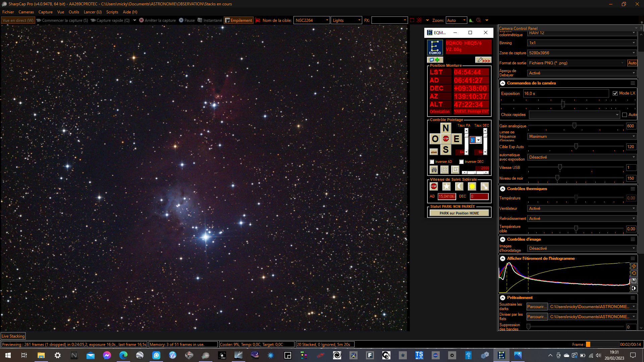This screenshot has width=644, height=362.
Task: Open Microsoft Edge from the taskbar
Action: pos(123,355)
